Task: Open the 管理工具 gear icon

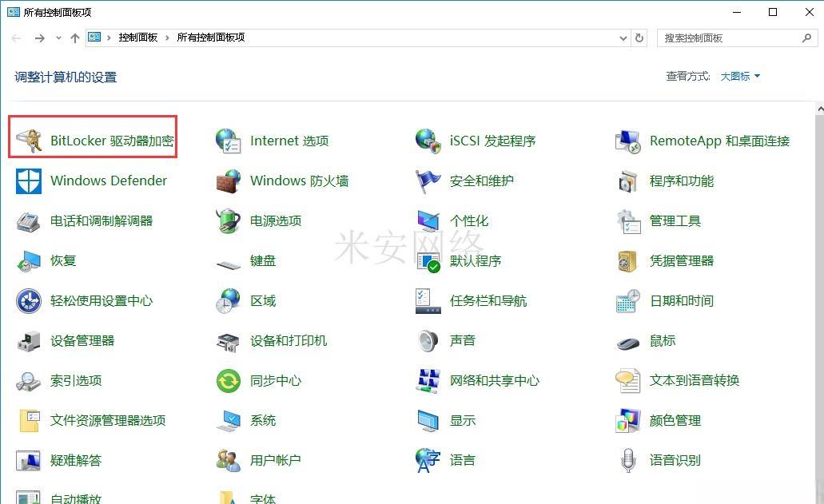Action: tap(628, 221)
